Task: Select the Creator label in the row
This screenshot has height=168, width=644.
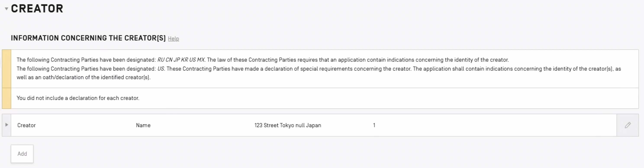Action: point(26,125)
